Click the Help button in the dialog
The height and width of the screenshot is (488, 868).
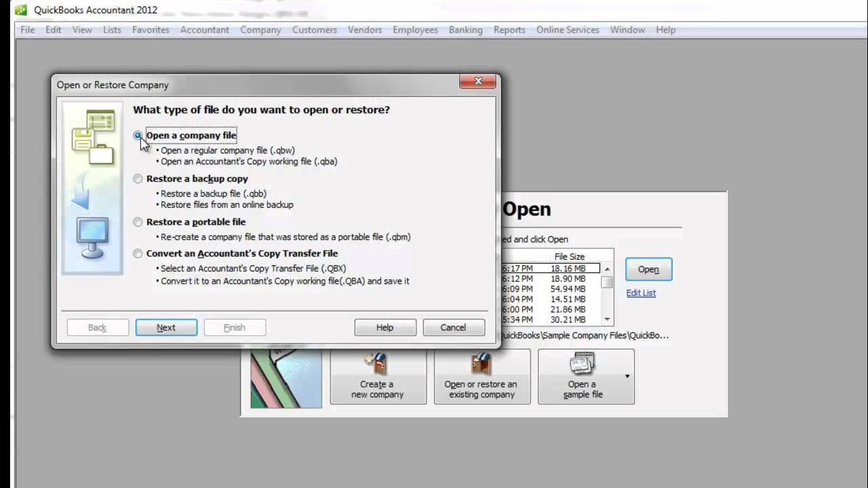385,327
